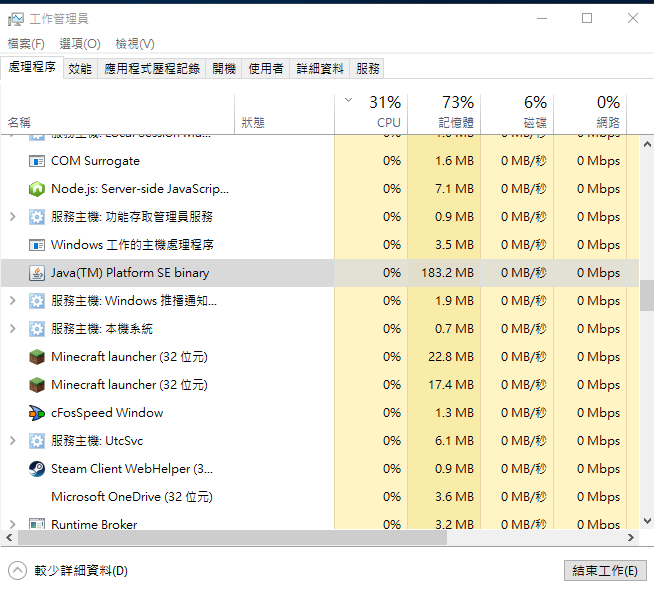
Task: Sort by the 名稱 column header
Action: coord(118,114)
